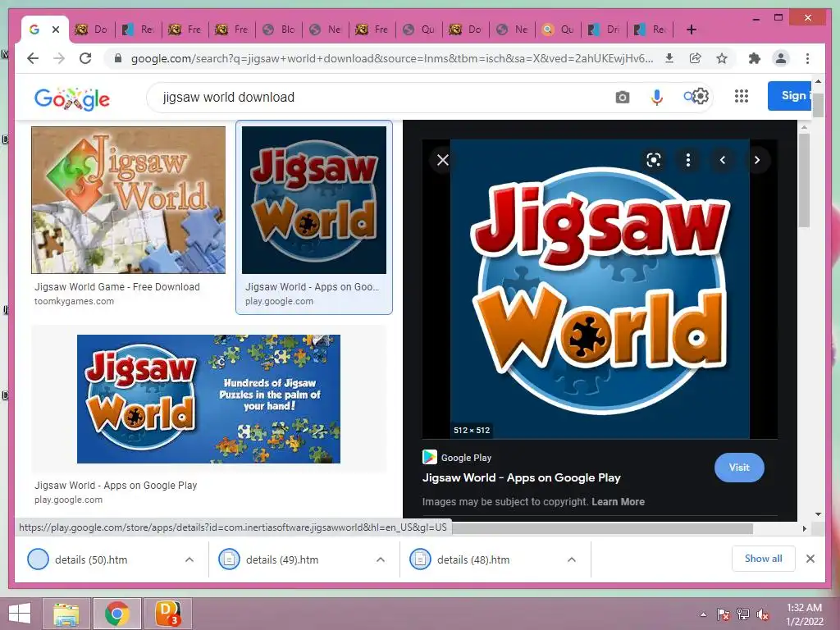Switch to the second tab labeled Do
Screen dimensions: 840x630
pyautogui.click(x=92, y=30)
